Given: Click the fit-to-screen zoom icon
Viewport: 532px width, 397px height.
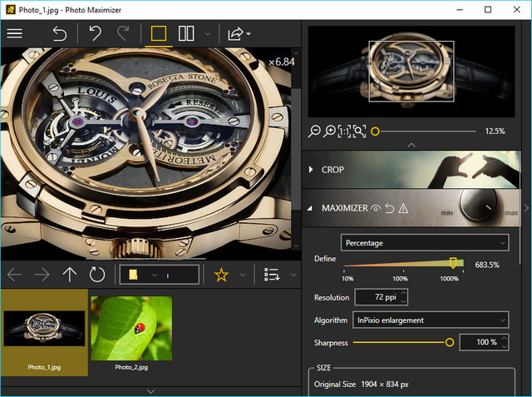Looking at the screenshot, I should tap(359, 132).
